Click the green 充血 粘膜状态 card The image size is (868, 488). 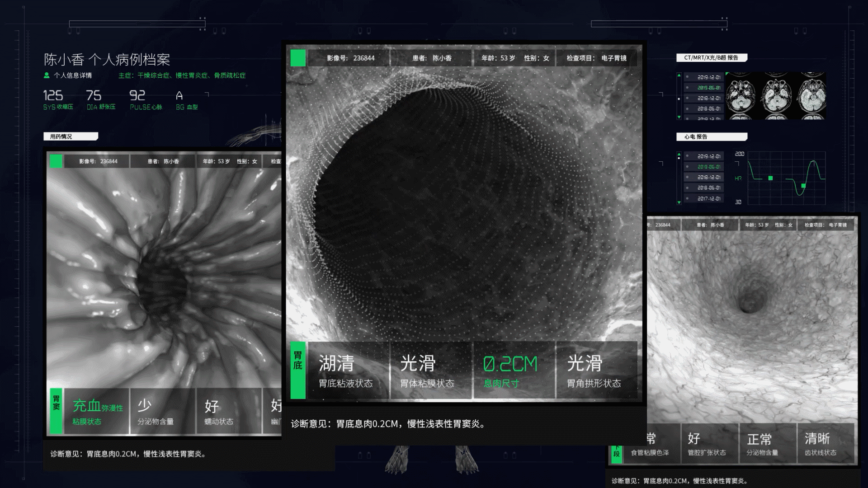(97, 411)
